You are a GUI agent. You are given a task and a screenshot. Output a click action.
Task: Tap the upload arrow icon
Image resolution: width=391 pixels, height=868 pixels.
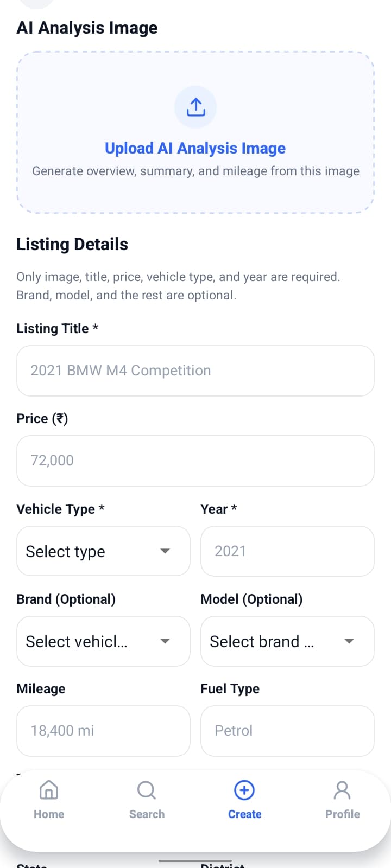pos(195,107)
